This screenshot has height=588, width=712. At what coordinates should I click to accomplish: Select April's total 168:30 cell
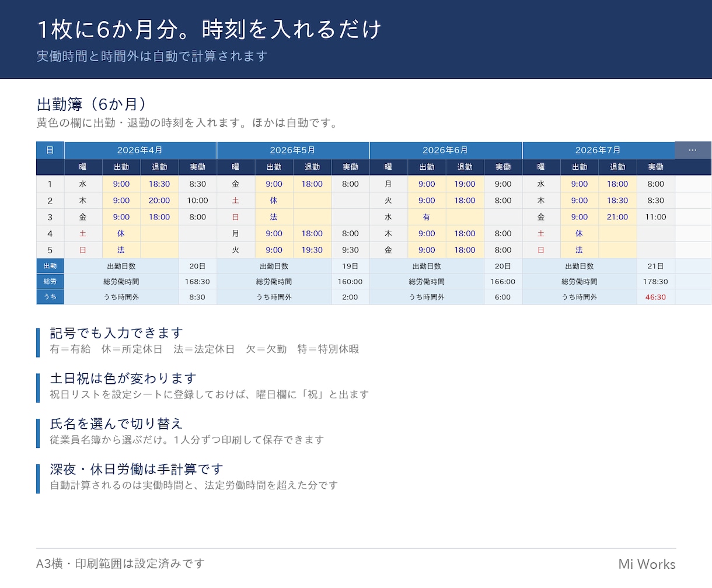[x=198, y=281]
